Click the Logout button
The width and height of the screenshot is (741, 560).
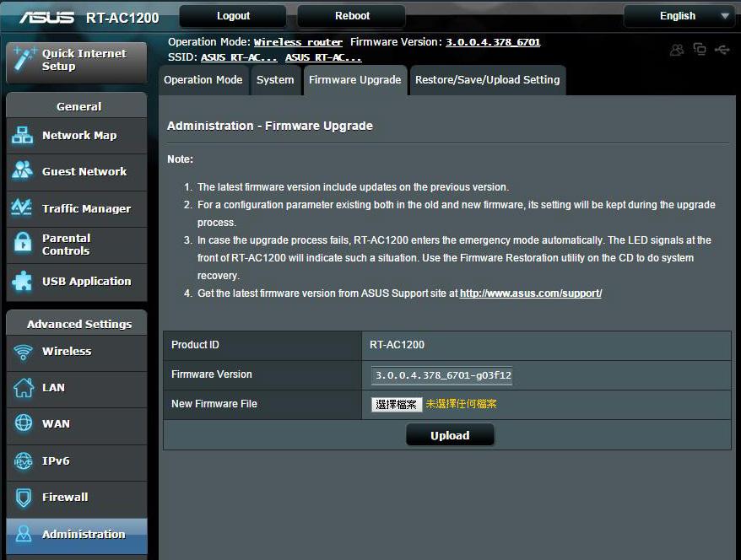(x=233, y=16)
